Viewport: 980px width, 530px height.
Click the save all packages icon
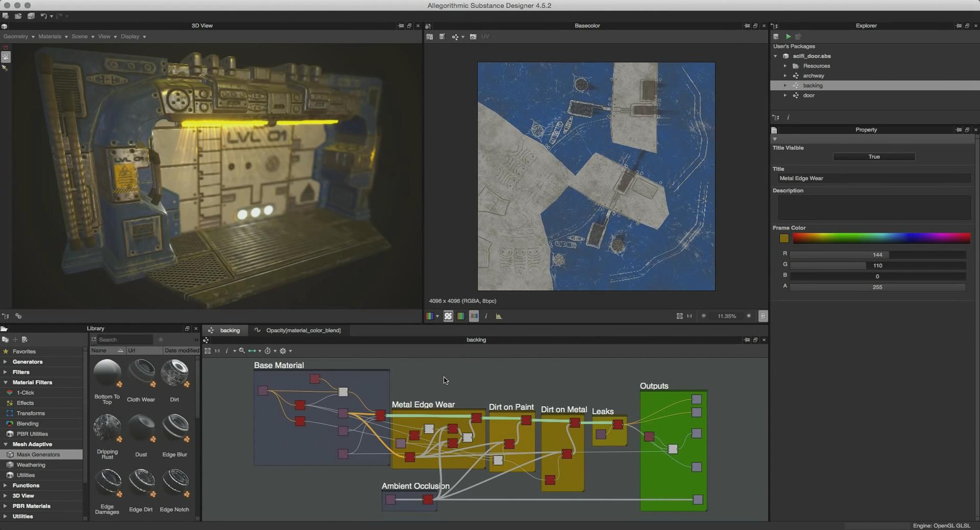point(31,16)
